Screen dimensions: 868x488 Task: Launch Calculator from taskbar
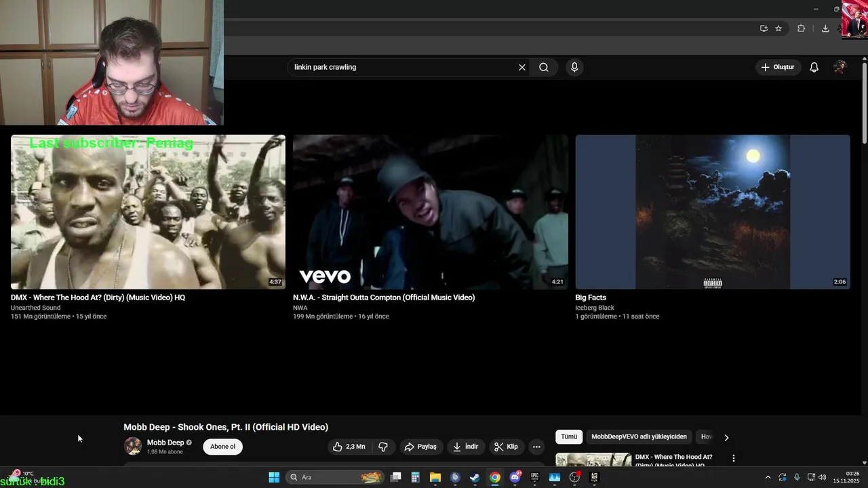click(x=416, y=477)
